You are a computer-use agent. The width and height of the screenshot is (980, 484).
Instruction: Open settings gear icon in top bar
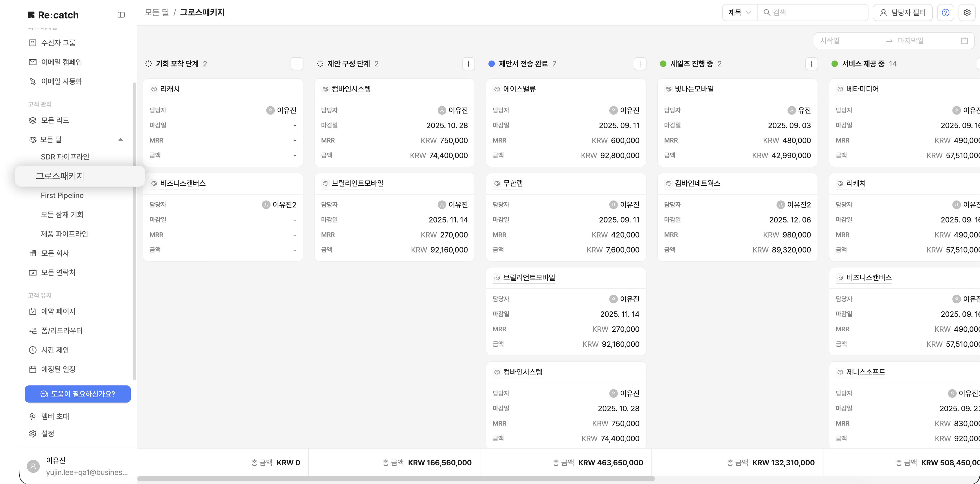pyautogui.click(x=967, y=13)
